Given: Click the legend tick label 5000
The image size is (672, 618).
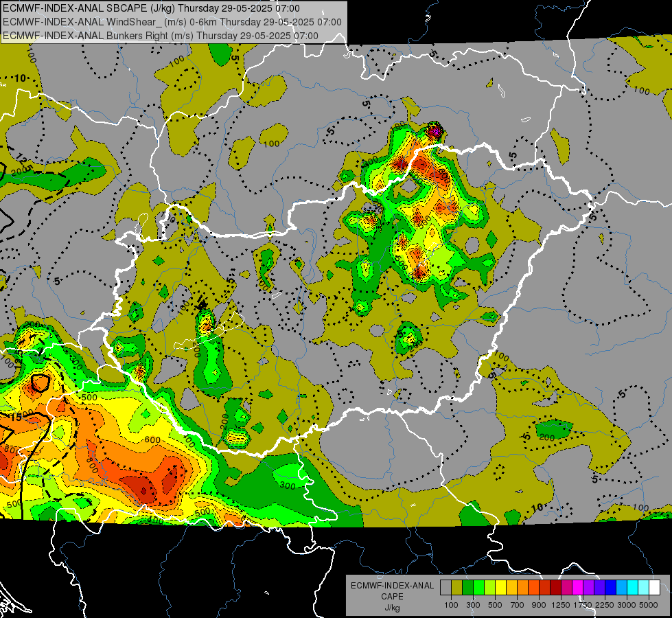Looking at the screenshot, I should (649, 605).
